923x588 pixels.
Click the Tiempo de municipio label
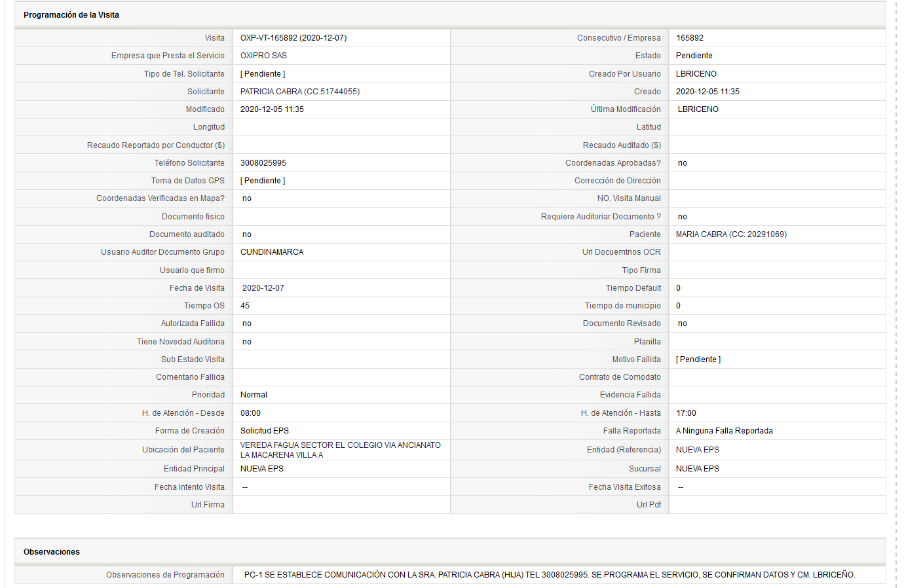click(x=623, y=306)
